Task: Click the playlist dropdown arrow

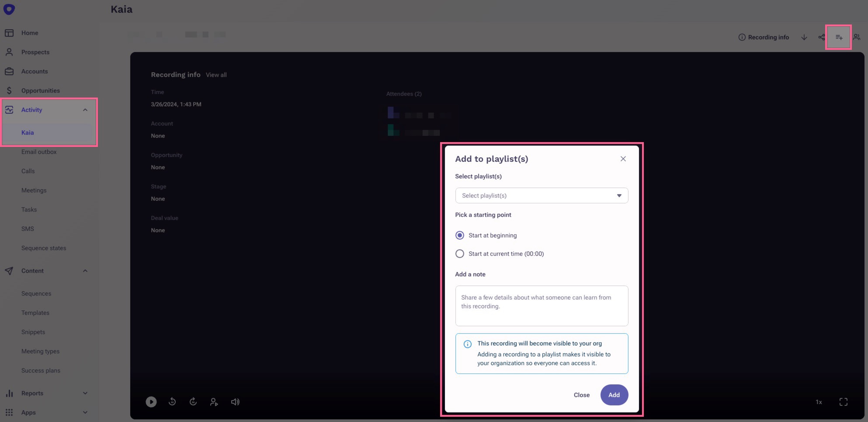Action: [x=619, y=195]
